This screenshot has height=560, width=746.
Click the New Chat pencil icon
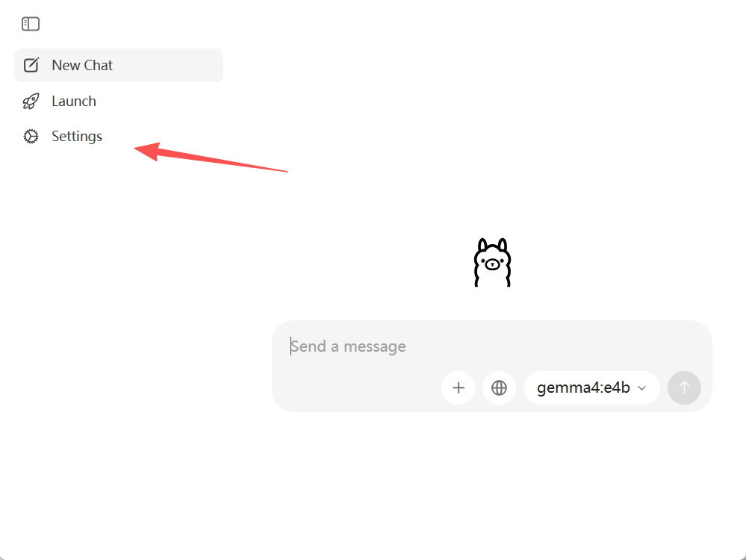(31, 65)
